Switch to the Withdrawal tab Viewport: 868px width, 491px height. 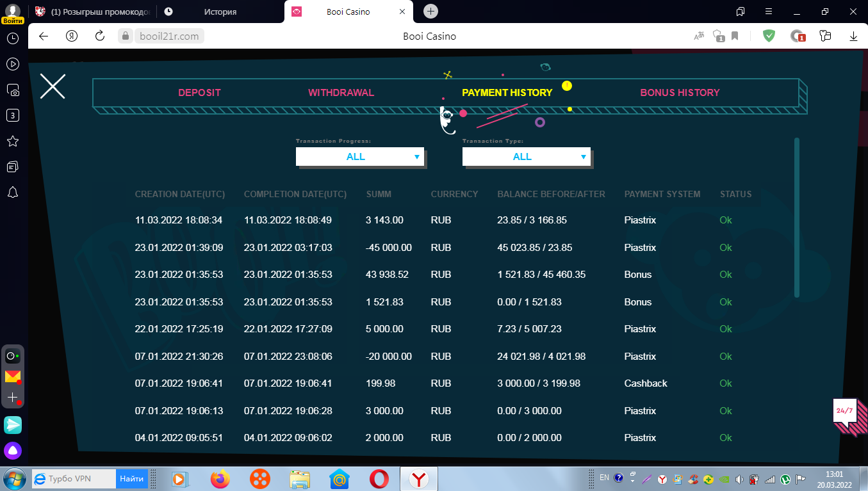(x=341, y=93)
